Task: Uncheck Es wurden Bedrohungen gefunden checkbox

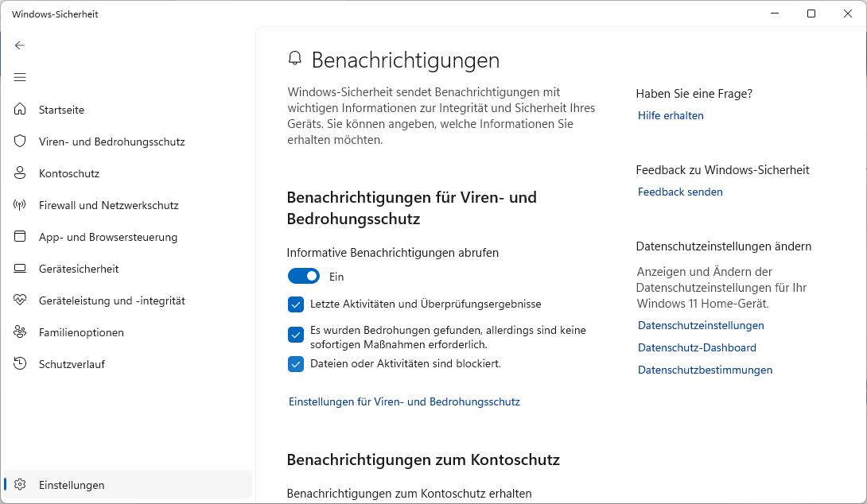Action: click(296, 335)
